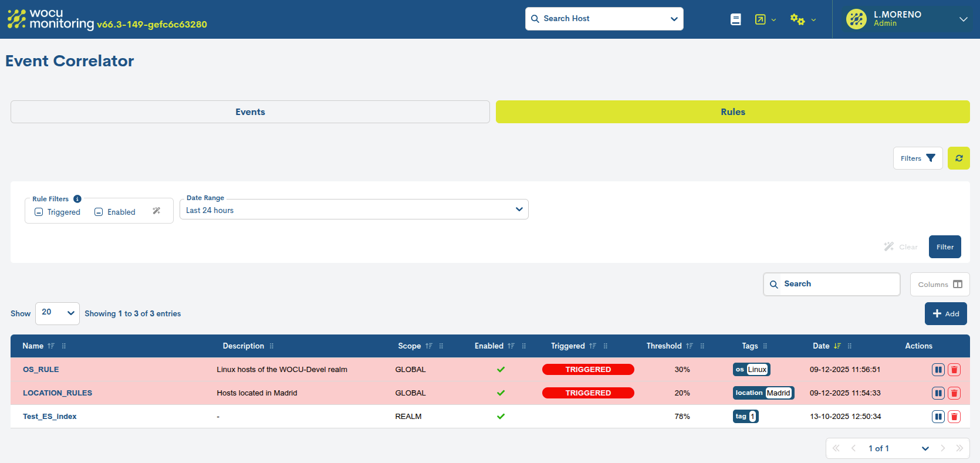Open the settings gears menu

coord(802,19)
